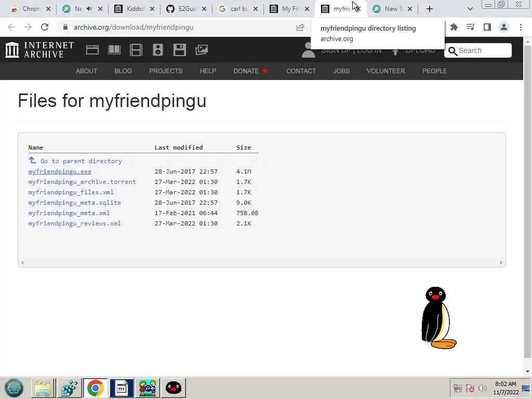This screenshot has height=399, width=532.
Task: Click the padlock site info icon
Action: pos(65,27)
